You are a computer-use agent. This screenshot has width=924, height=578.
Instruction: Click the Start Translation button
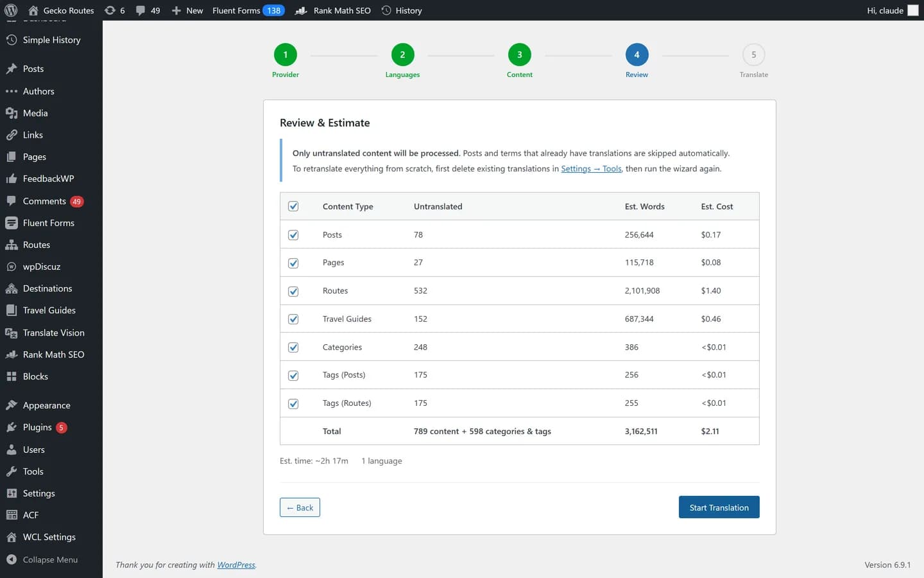(719, 507)
